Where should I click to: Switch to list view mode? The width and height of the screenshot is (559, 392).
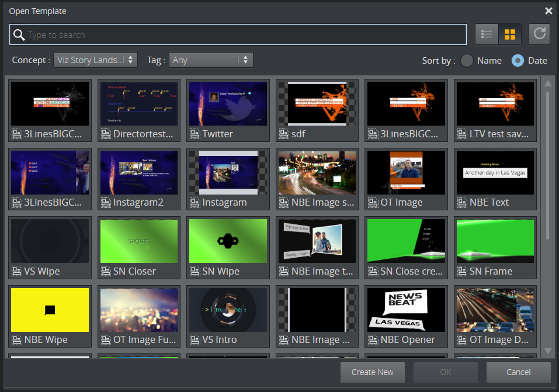487,34
